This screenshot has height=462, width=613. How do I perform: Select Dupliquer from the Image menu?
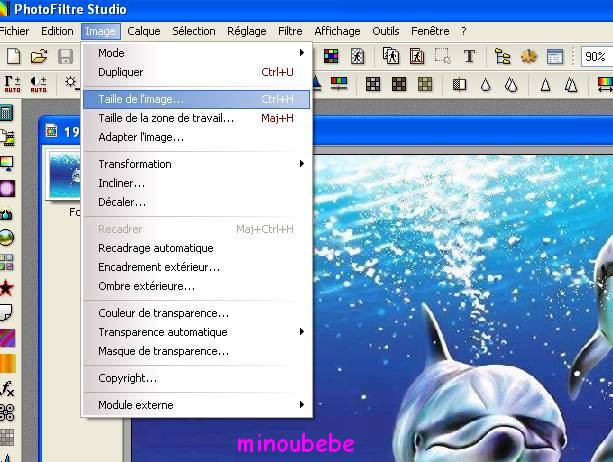tap(120, 72)
